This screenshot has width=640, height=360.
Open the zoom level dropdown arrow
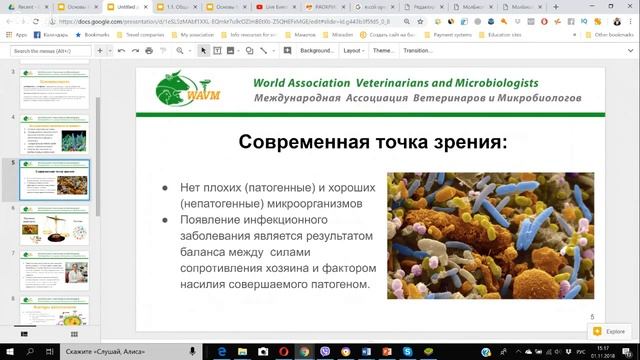pos(190,51)
